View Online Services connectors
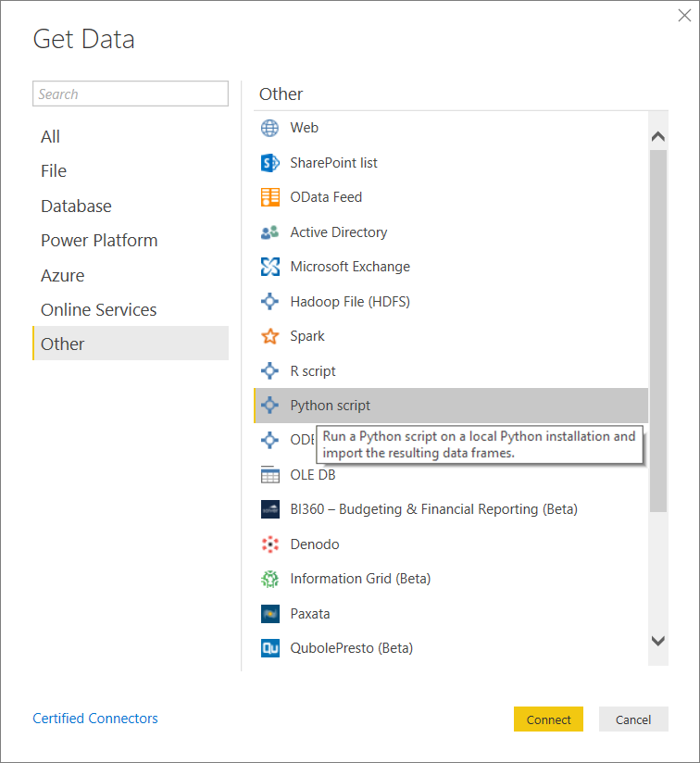The height and width of the screenshot is (763, 700). [98, 309]
